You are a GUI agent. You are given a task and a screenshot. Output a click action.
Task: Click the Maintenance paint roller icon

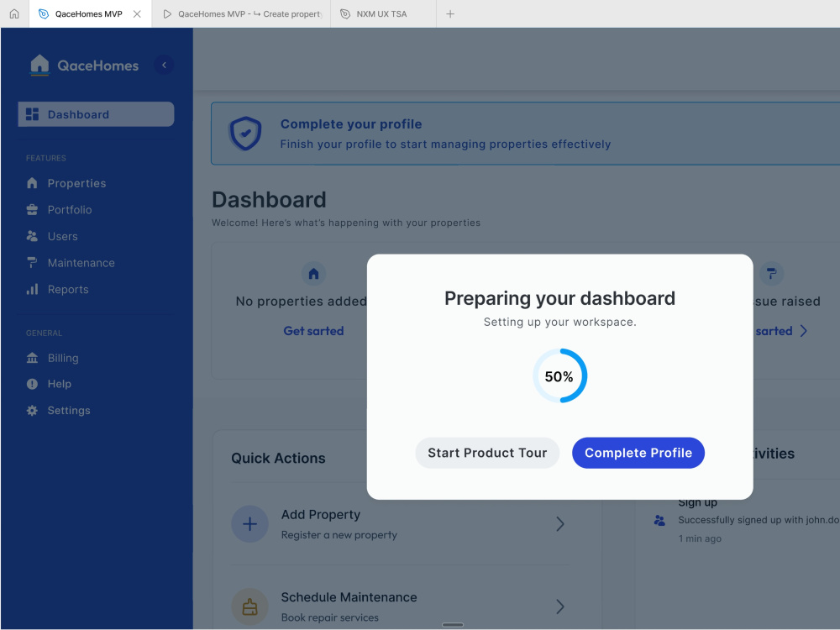32,262
